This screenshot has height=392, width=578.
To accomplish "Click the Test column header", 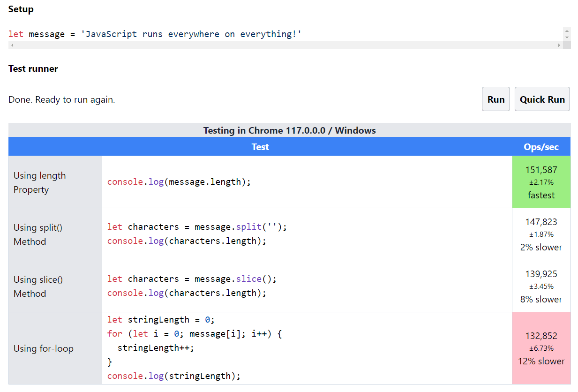I will 260,147.
